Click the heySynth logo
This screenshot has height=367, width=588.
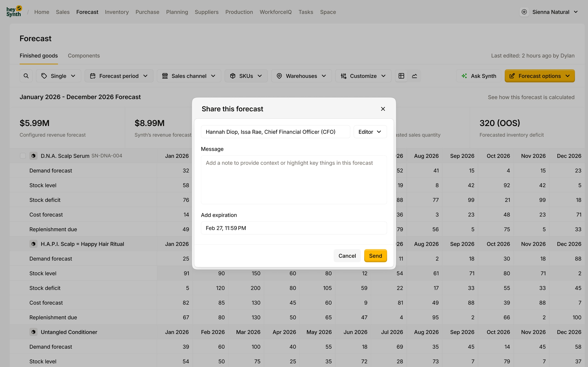[x=14, y=12]
